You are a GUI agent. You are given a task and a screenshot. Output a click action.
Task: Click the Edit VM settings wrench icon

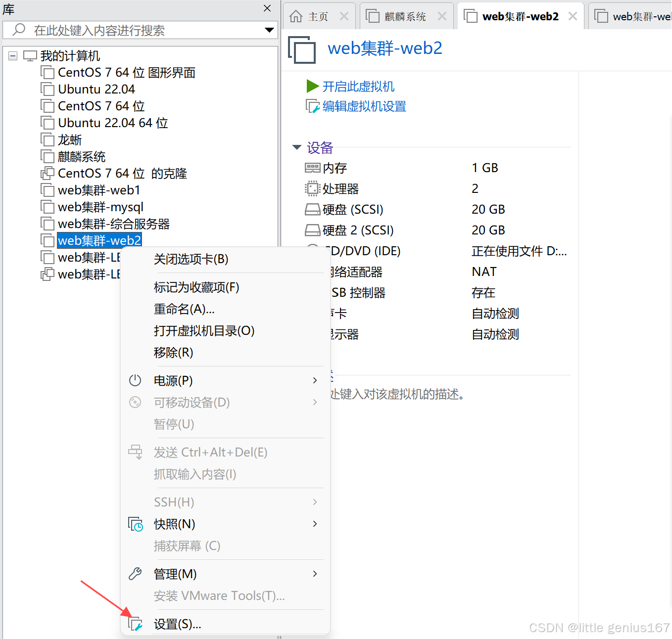[312, 106]
